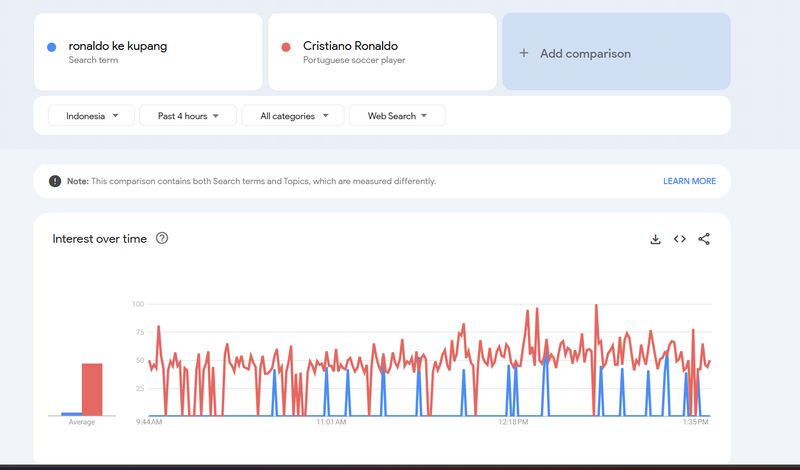800x470 pixels.
Task: Click the Search term subtitle
Action: [x=93, y=60]
